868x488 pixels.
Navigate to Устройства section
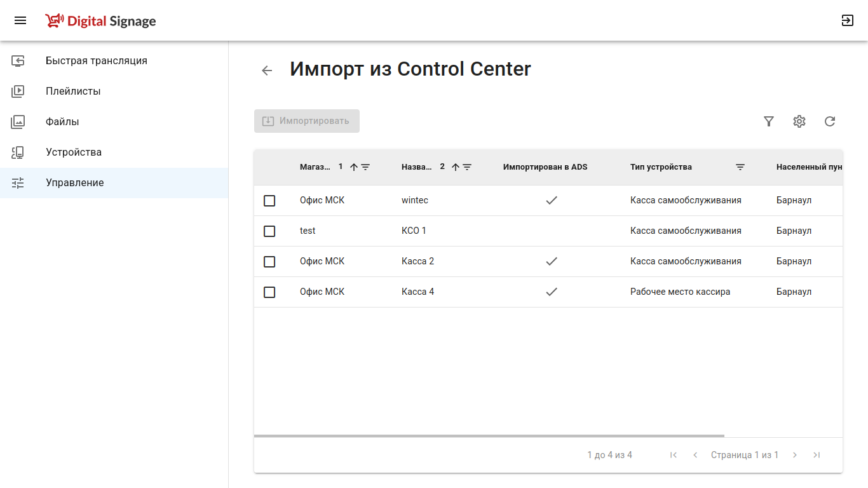74,152
